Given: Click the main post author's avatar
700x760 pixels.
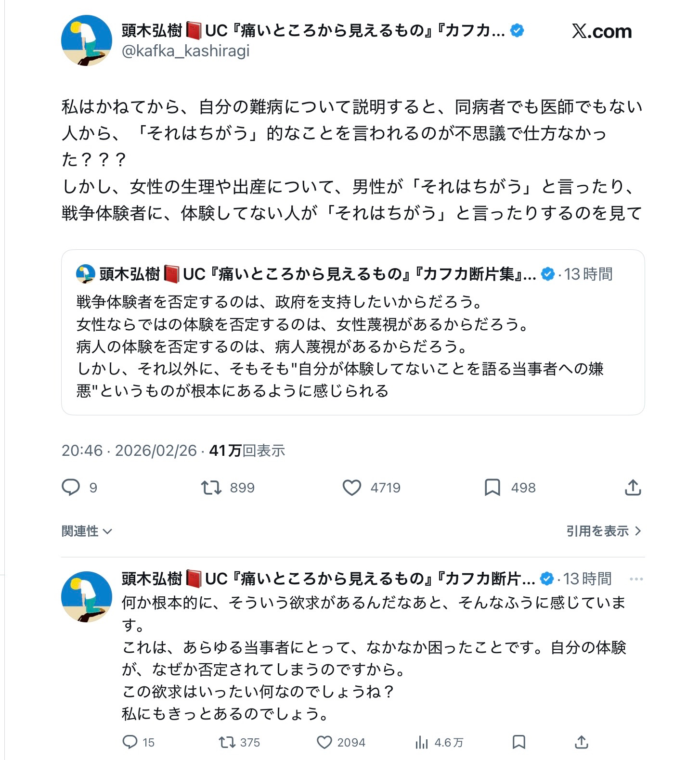Looking at the screenshot, I should click(x=87, y=40).
